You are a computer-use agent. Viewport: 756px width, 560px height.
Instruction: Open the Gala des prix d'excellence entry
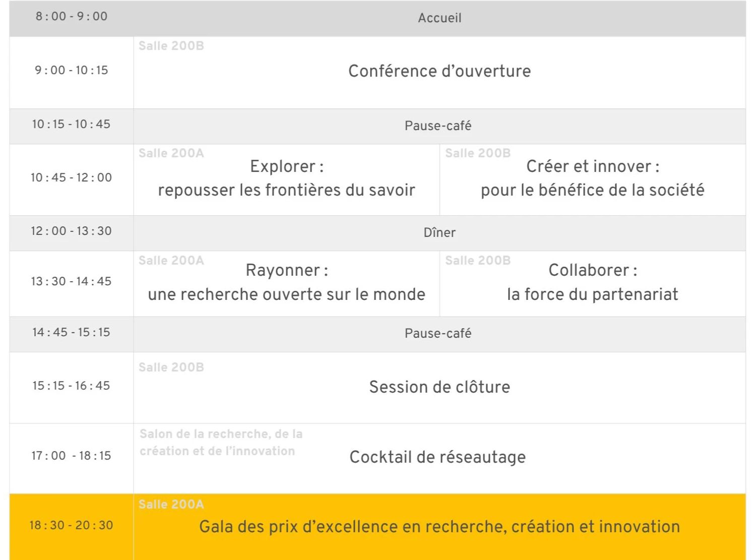click(439, 527)
